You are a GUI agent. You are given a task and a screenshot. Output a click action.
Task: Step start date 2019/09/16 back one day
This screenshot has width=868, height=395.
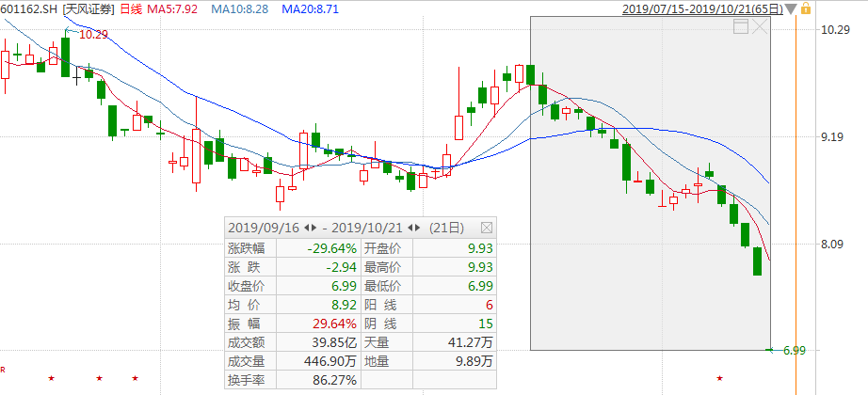point(307,228)
